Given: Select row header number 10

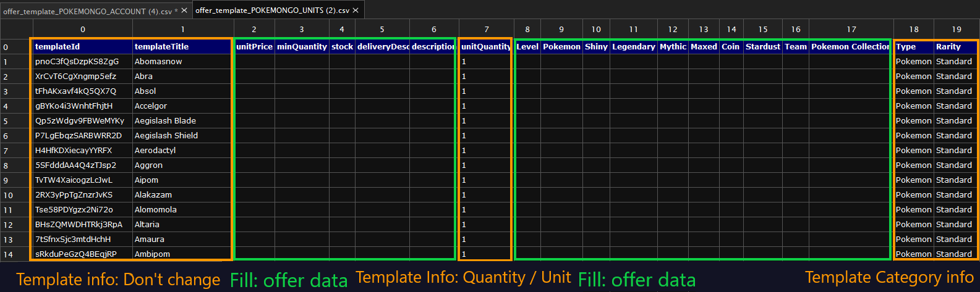Looking at the screenshot, I should (x=8, y=195).
